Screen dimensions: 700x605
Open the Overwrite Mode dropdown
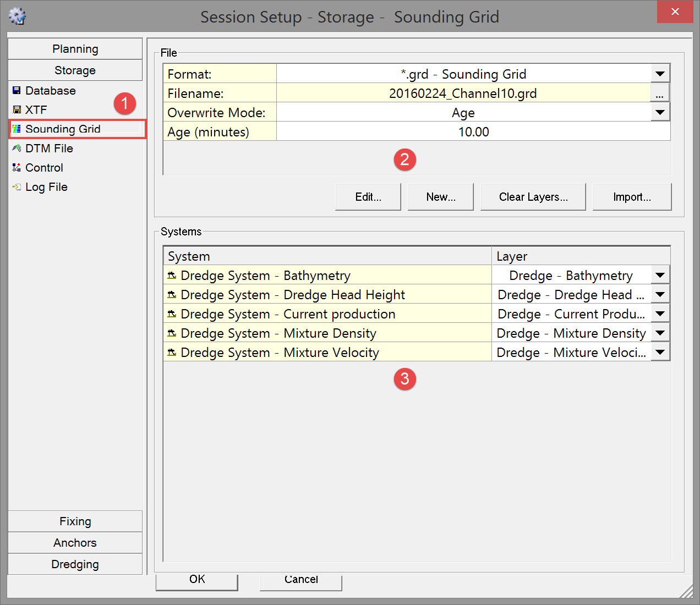660,113
